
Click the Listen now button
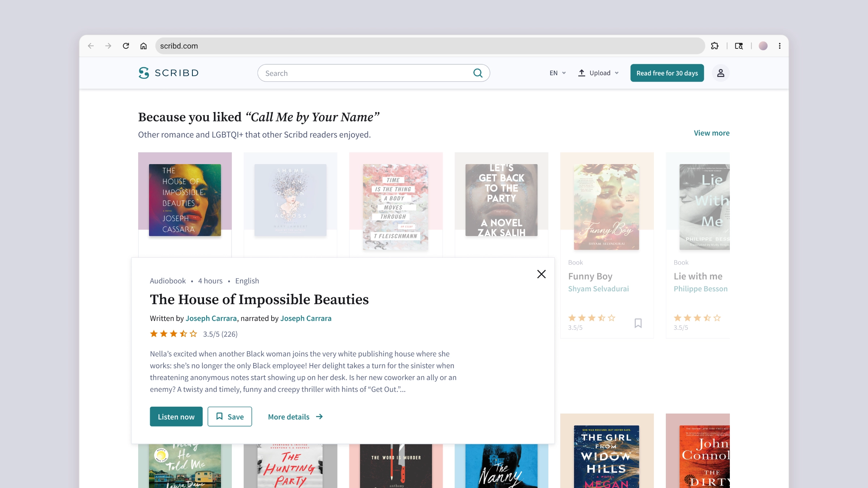tap(176, 416)
